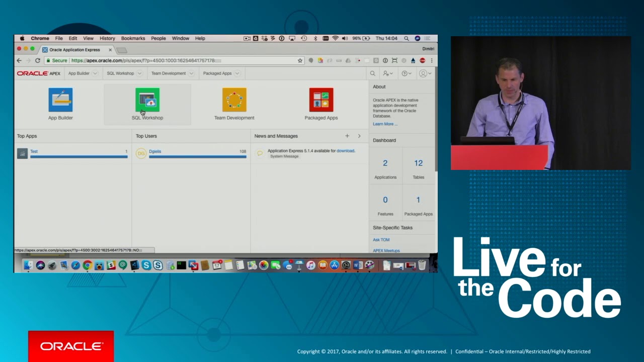Click the 0 Features dashboard count
This screenshot has height=362, width=644.
385,200
